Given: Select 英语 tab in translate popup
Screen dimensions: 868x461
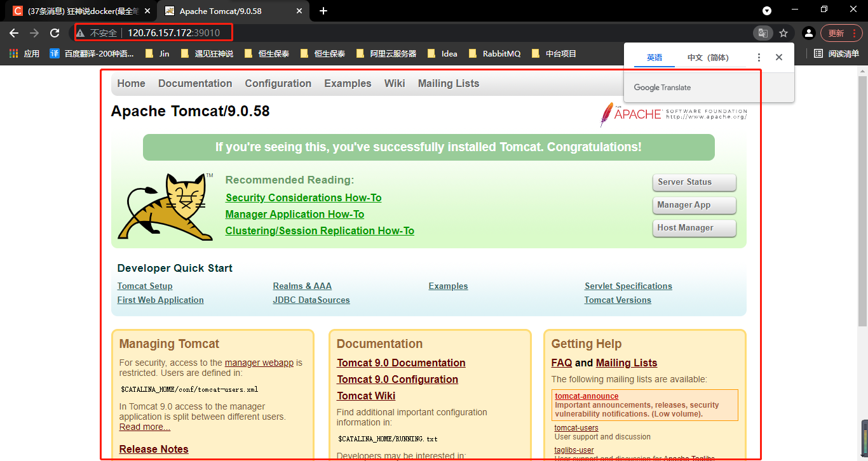Looking at the screenshot, I should pyautogui.click(x=654, y=58).
